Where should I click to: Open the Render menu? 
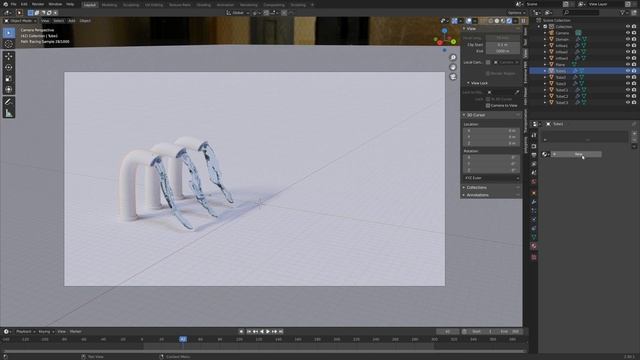[x=38, y=4]
